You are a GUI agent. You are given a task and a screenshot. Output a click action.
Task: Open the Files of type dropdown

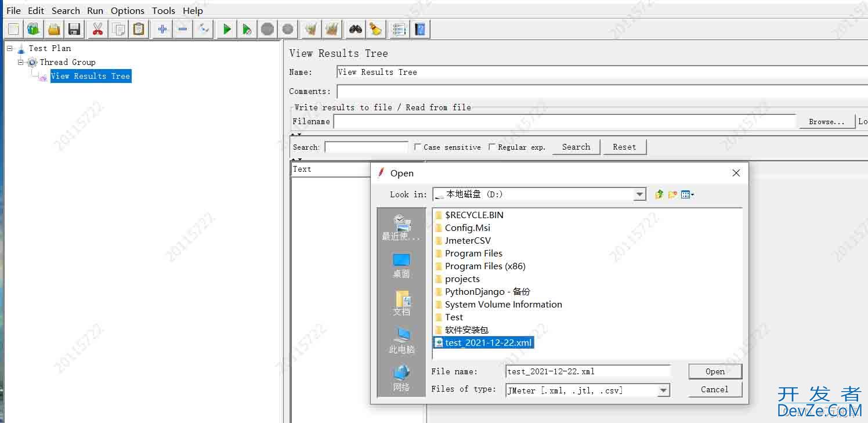[664, 391]
